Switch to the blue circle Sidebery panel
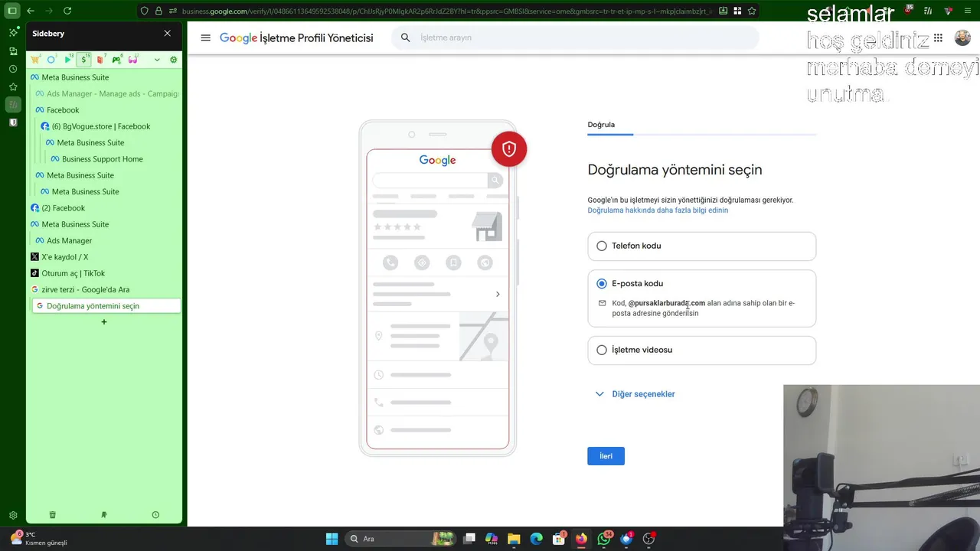 point(51,60)
